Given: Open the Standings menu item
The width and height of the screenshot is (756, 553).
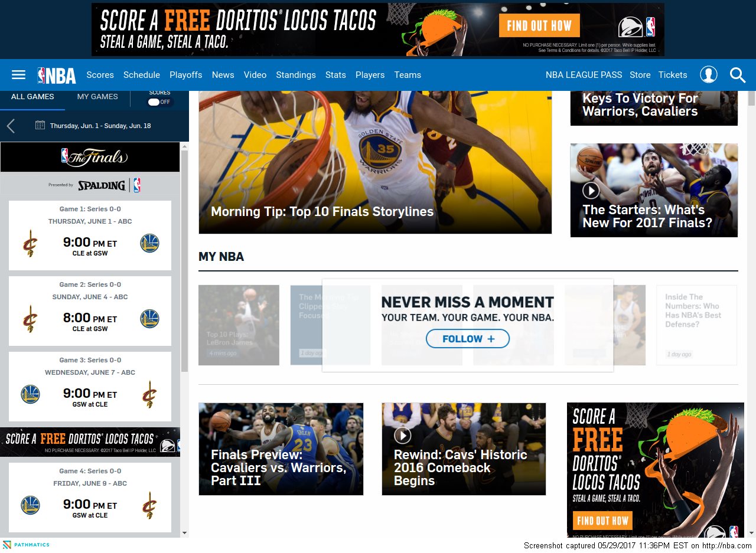Looking at the screenshot, I should pyautogui.click(x=296, y=75).
